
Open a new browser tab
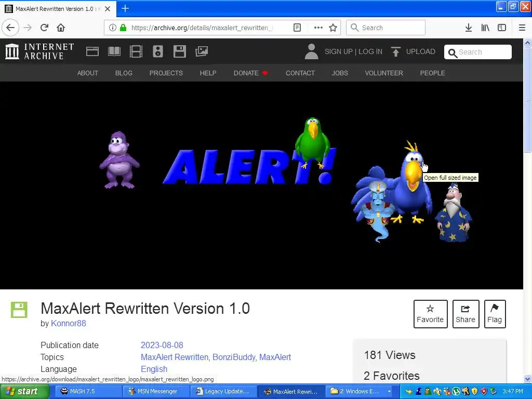pos(125,8)
